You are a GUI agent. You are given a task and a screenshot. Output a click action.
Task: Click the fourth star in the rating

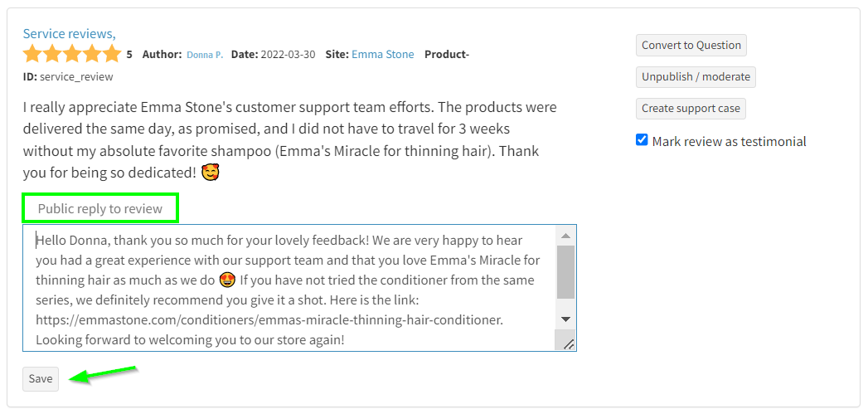click(92, 55)
